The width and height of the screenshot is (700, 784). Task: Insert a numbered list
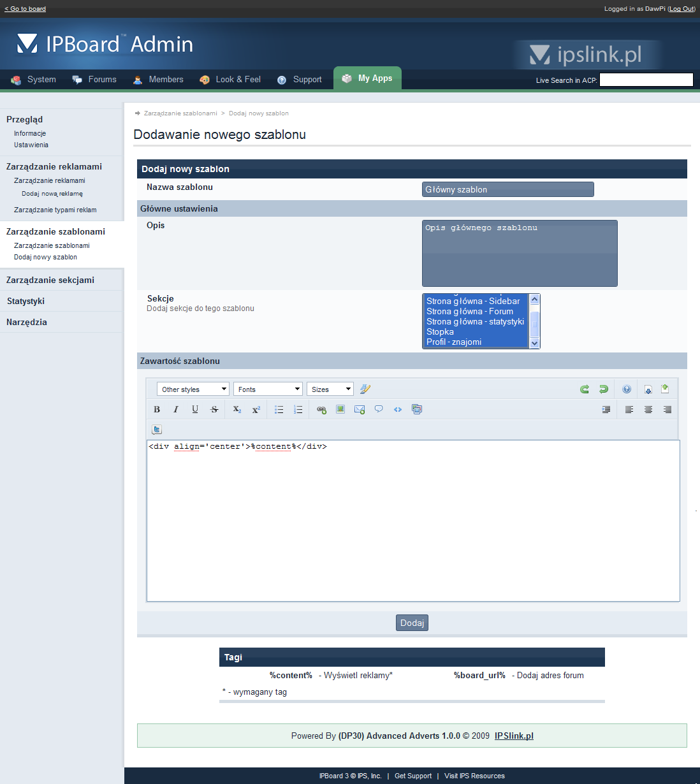coord(298,409)
